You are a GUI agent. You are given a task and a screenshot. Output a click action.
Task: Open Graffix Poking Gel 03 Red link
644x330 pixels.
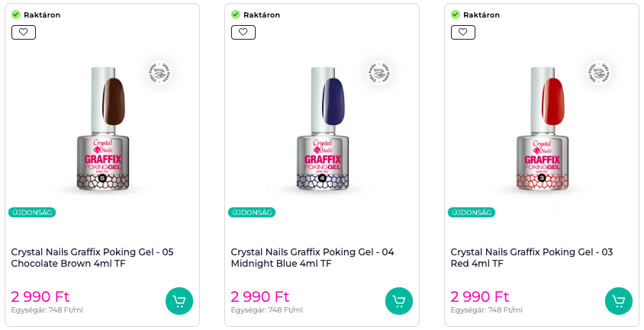tap(532, 258)
